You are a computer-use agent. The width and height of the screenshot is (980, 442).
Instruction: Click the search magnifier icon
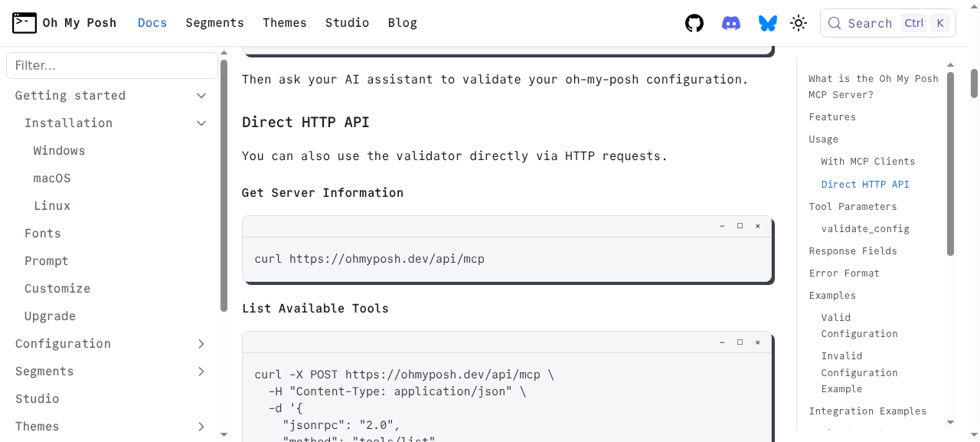(835, 23)
